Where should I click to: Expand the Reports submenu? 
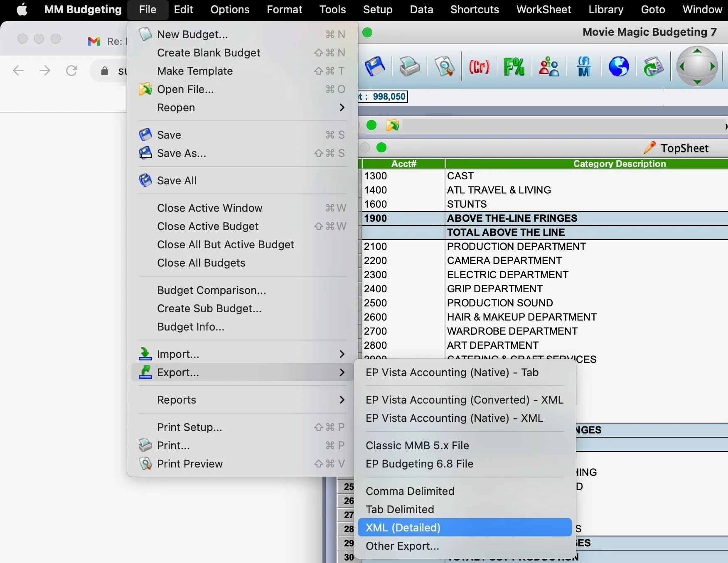[242, 400]
